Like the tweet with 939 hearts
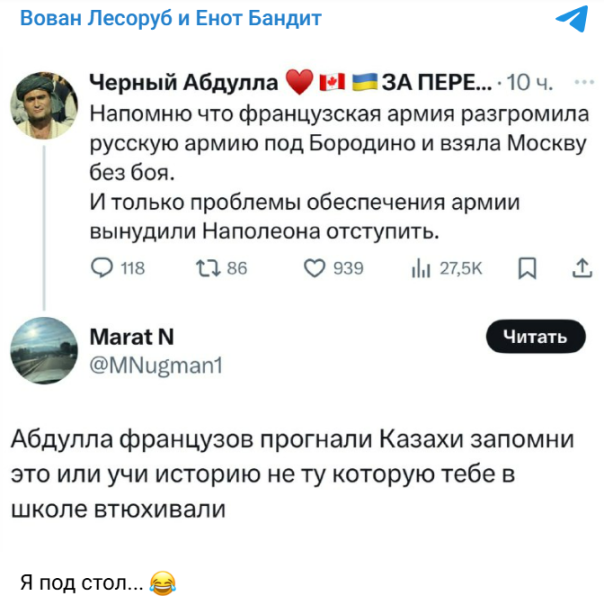Image resolution: width=604 pixels, height=596 pixels. click(316, 267)
